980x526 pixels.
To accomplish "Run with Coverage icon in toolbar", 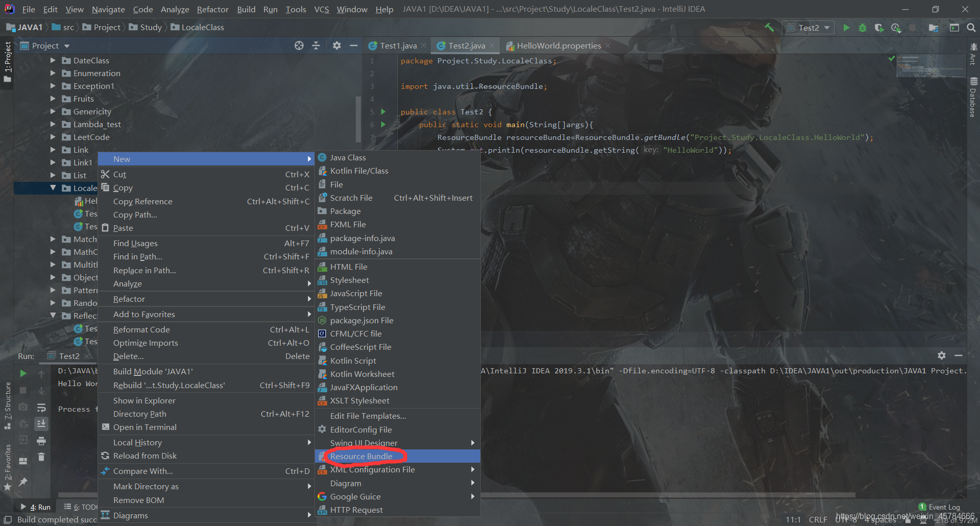I will [879, 28].
